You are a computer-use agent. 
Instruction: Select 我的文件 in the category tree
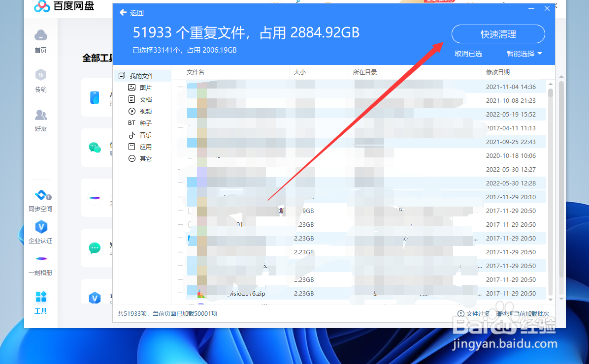pyautogui.click(x=142, y=76)
